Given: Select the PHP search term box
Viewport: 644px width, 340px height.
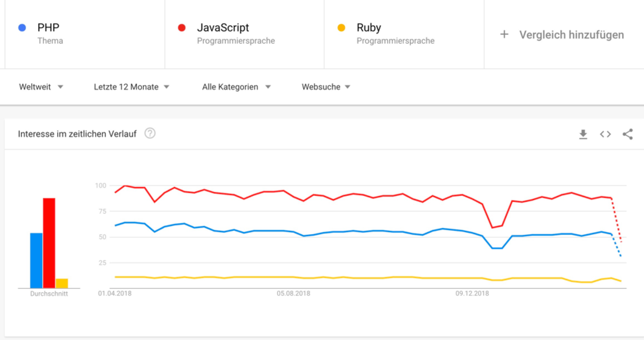Looking at the screenshot, I should pos(49,28).
